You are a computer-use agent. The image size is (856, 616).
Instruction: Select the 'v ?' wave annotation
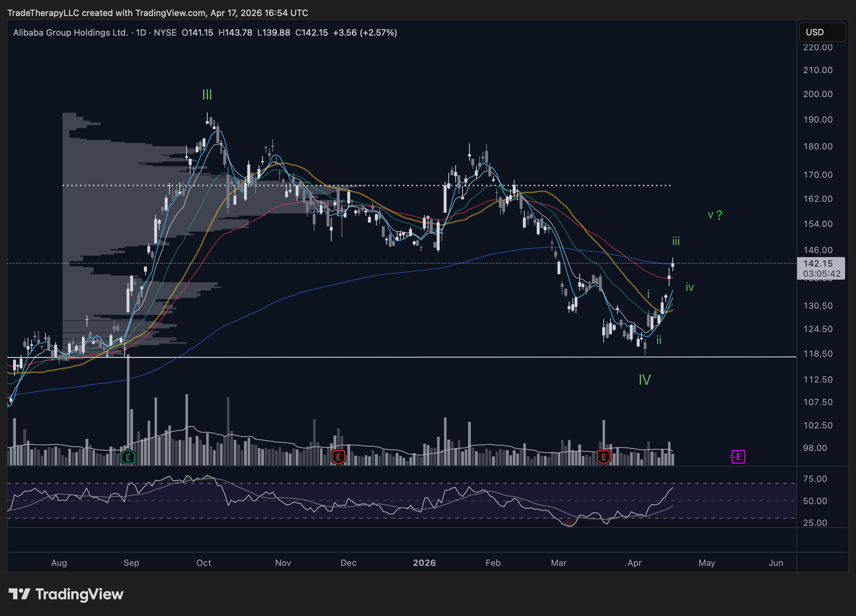tap(715, 215)
